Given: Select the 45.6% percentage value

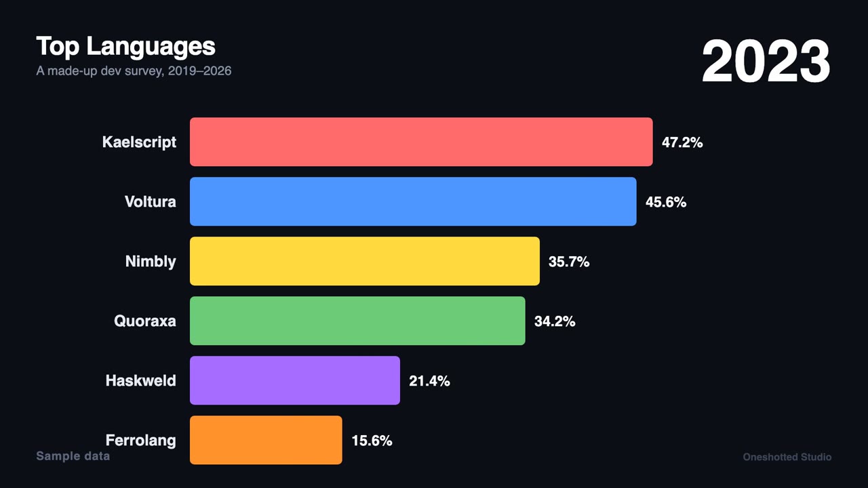Looking at the screenshot, I should click(666, 202).
